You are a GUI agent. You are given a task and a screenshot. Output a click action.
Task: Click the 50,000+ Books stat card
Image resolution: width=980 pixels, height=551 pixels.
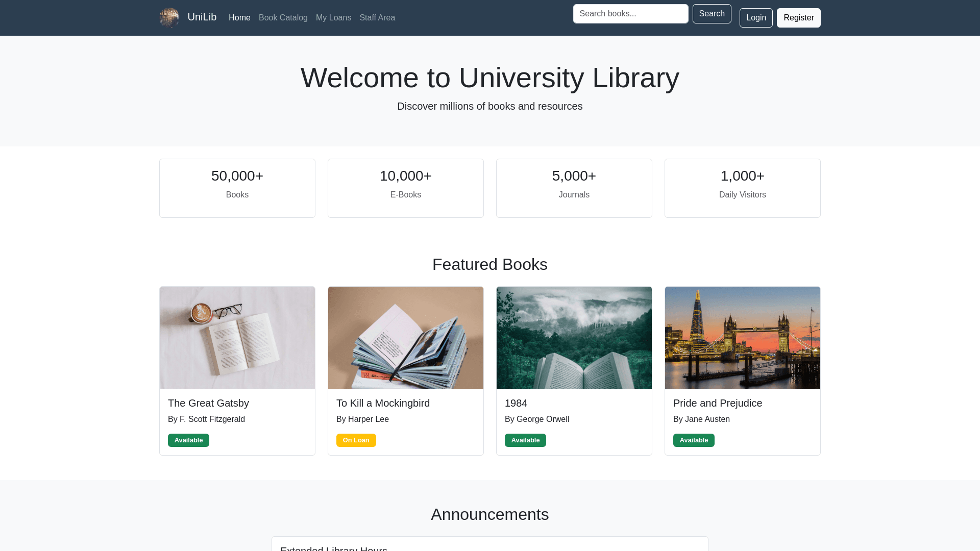(x=237, y=188)
